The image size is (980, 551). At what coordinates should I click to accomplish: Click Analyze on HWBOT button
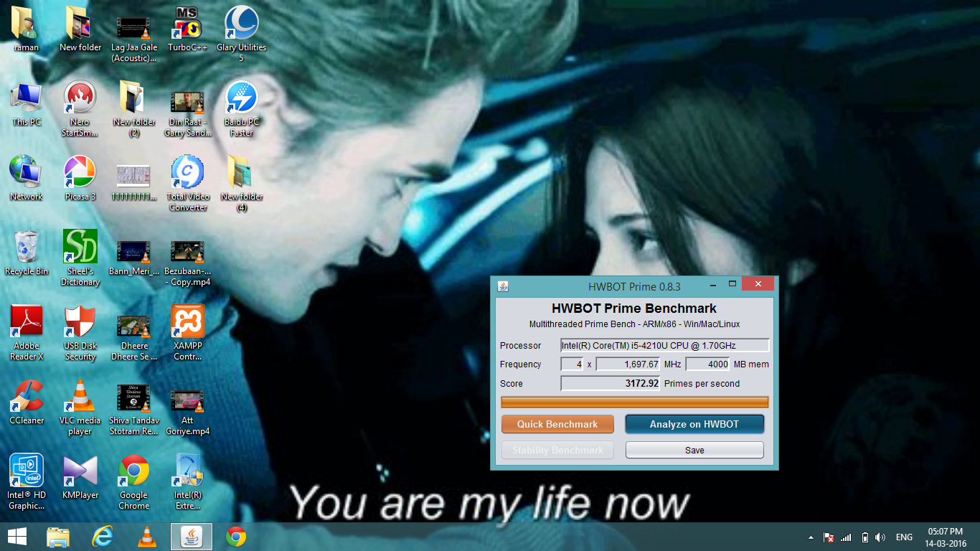(694, 424)
